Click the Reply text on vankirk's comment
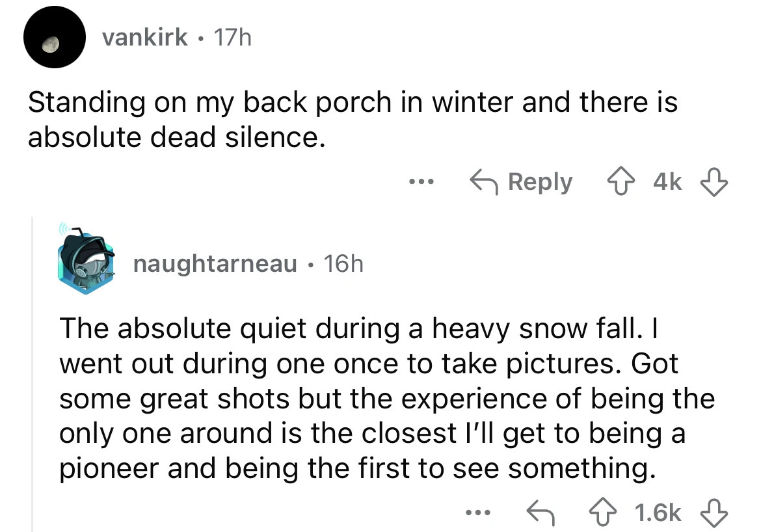Screen dimensions: 761x532 click(540, 182)
